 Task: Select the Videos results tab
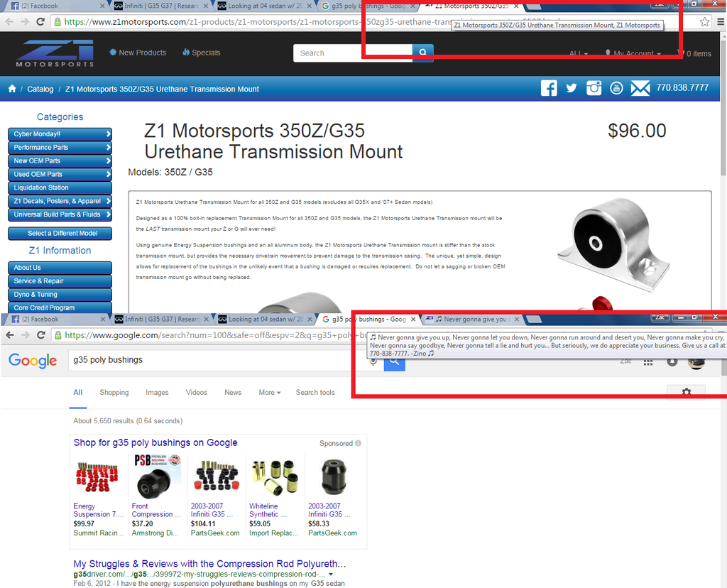tap(197, 392)
